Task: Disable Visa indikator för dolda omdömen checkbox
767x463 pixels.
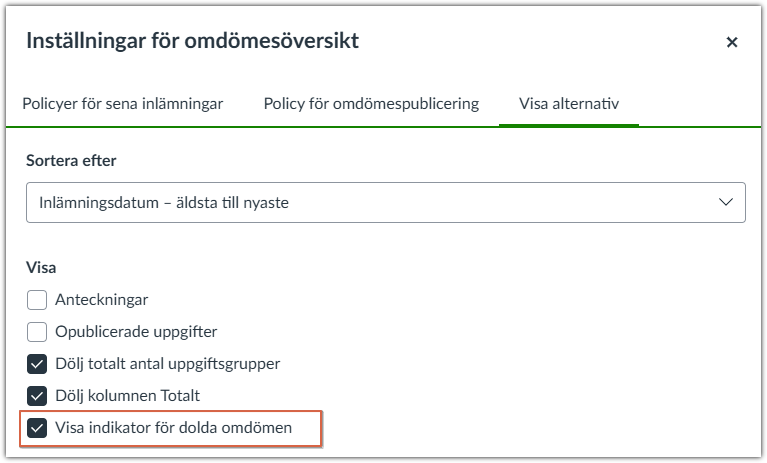Action: (37, 427)
